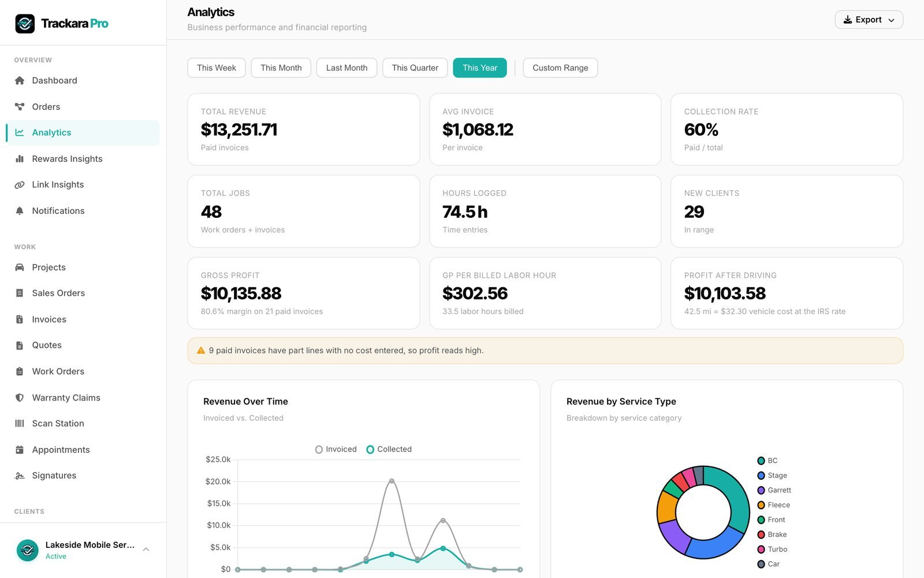Go to the Dashboard page
924x578 pixels.
tap(83, 80)
